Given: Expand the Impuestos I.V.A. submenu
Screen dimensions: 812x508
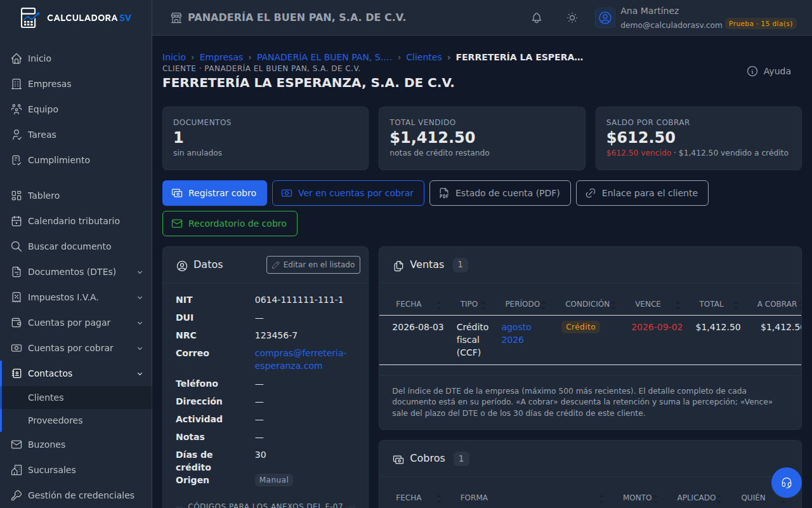Looking at the screenshot, I should (76, 297).
